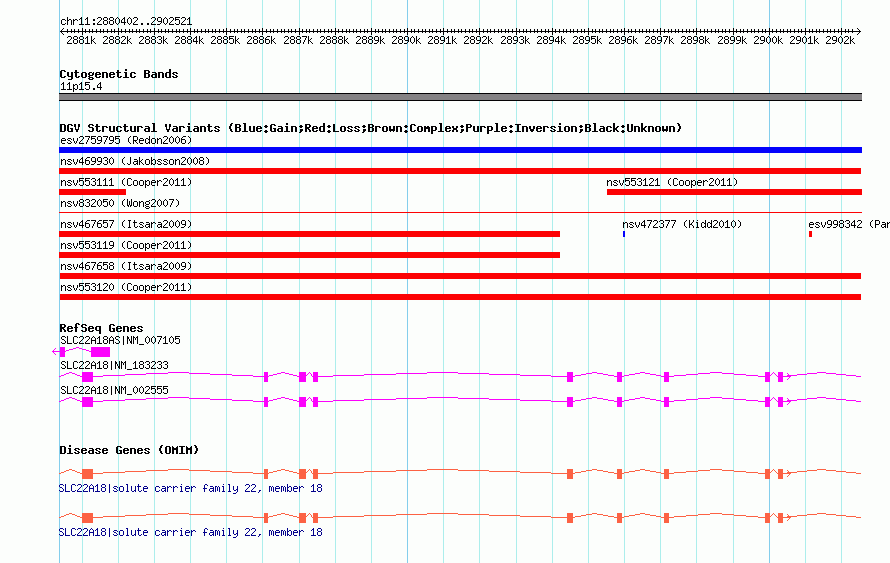Select nsv553120 (Cooper2011) label
Viewport: 890px width, 563px height.
[x=126, y=287]
